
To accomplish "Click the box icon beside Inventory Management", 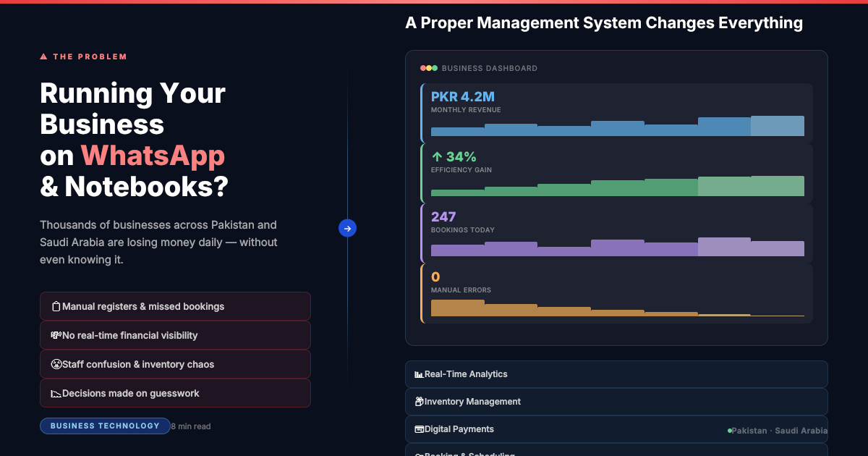I will tap(419, 402).
